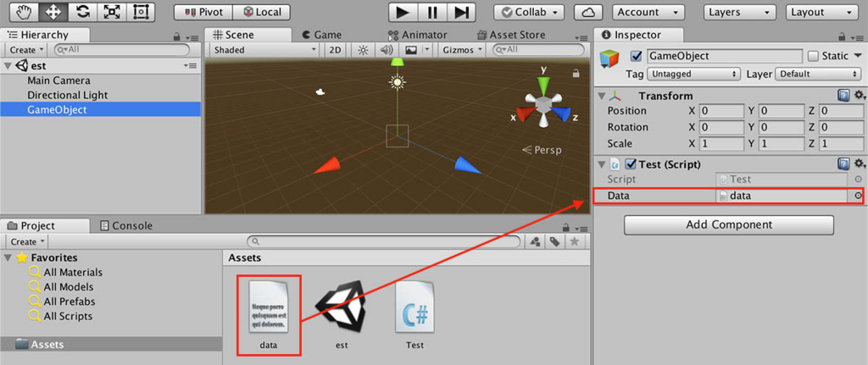Screen dimensions: 868x365
Task: Click the cloud services icon
Action: (x=588, y=12)
